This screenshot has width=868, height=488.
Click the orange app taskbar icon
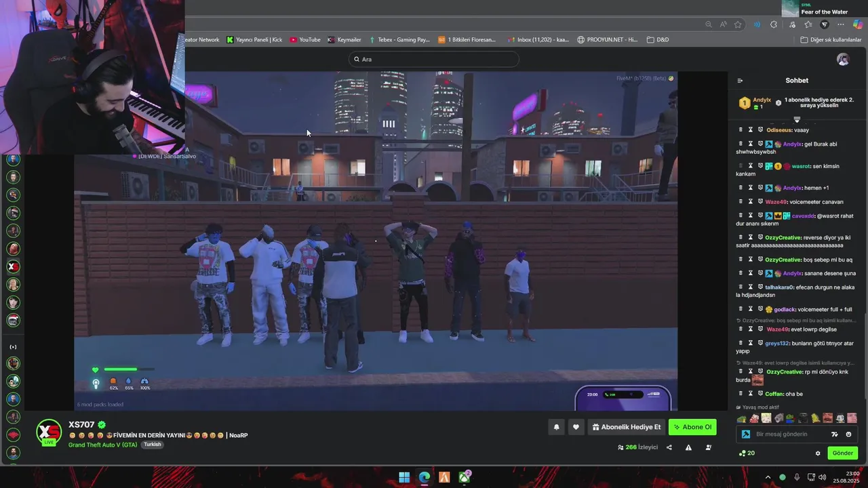pos(444,477)
